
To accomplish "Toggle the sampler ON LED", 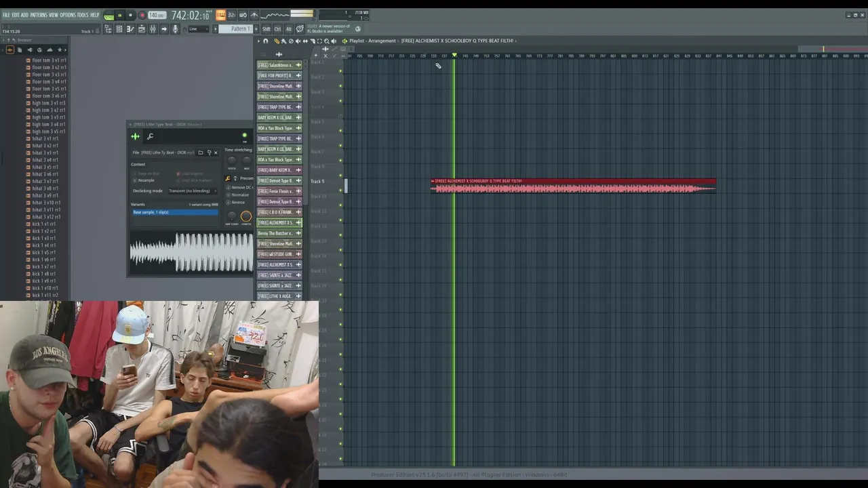I will pyautogui.click(x=245, y=136).
